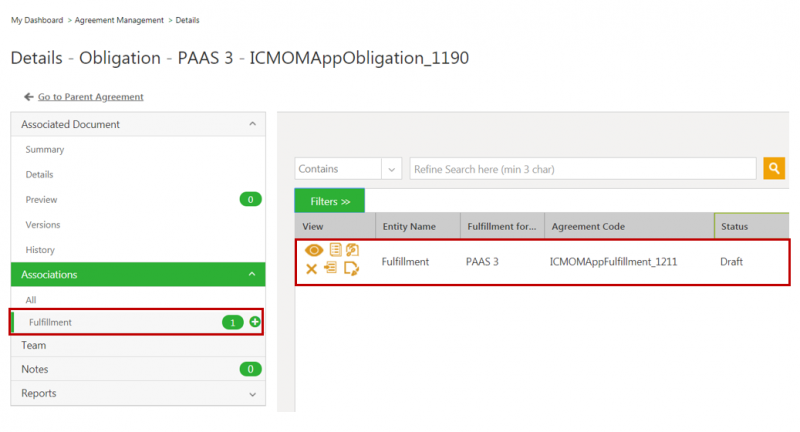Image resolution: width=800 pixels, height=432 pixels.
Task: Select Versions in the left panel
Action: (x=43, y=225)
